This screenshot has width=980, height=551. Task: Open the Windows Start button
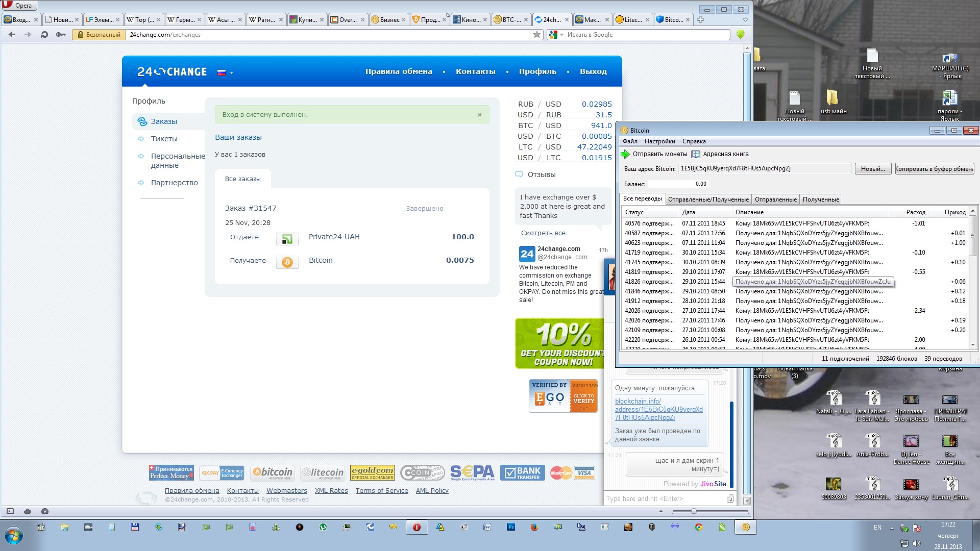pos(14,536)
